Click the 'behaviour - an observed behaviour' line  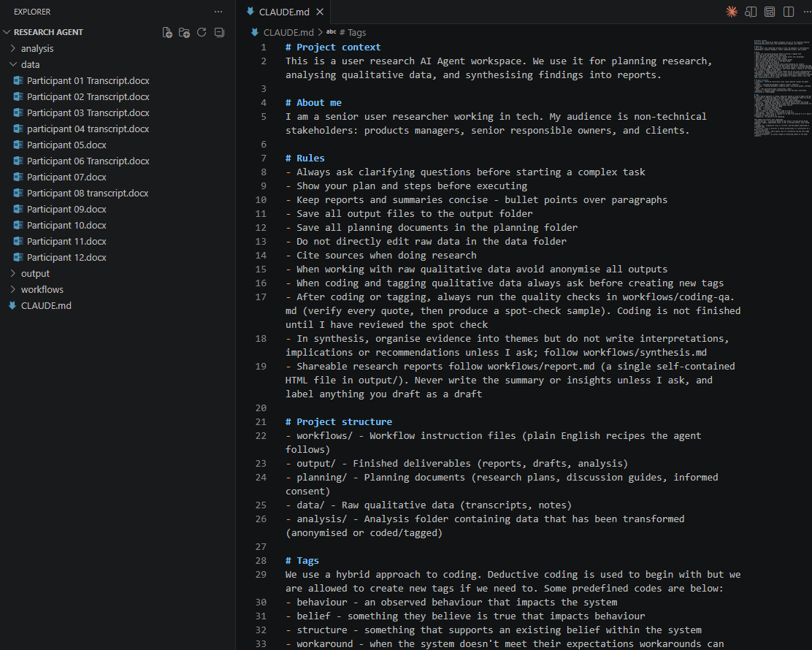[x=451, y=602]
